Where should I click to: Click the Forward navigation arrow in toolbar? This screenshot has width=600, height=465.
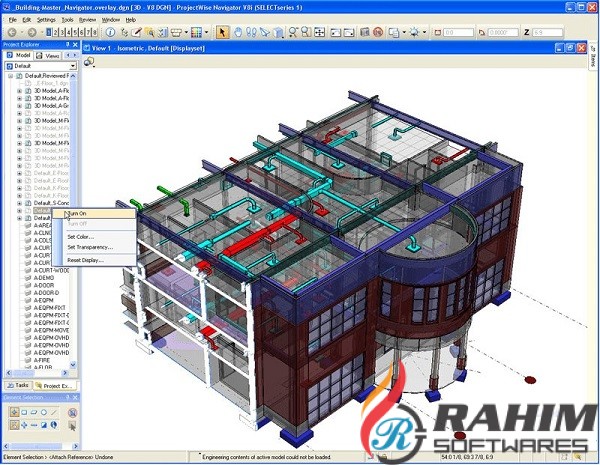(32, 33)
